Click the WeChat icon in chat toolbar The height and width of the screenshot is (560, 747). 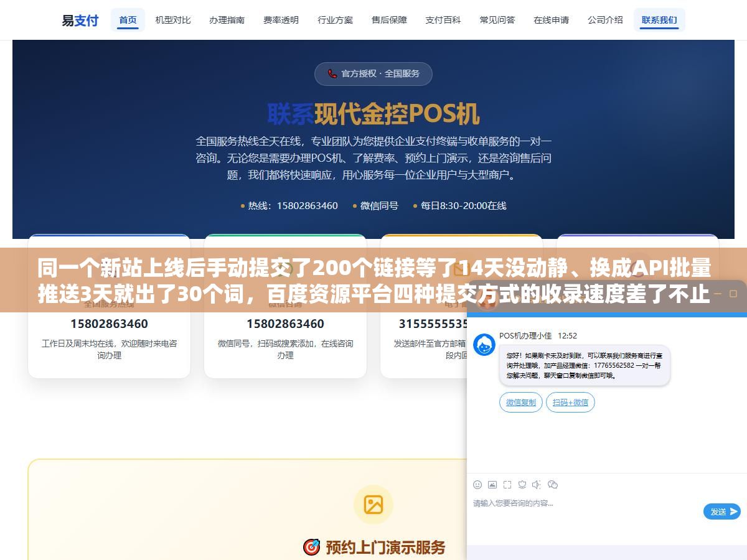coord(553,485)
